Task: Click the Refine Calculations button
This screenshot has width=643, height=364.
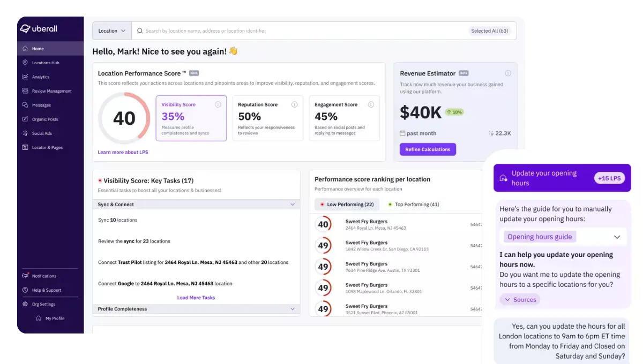Action: (x=428, y=149)
